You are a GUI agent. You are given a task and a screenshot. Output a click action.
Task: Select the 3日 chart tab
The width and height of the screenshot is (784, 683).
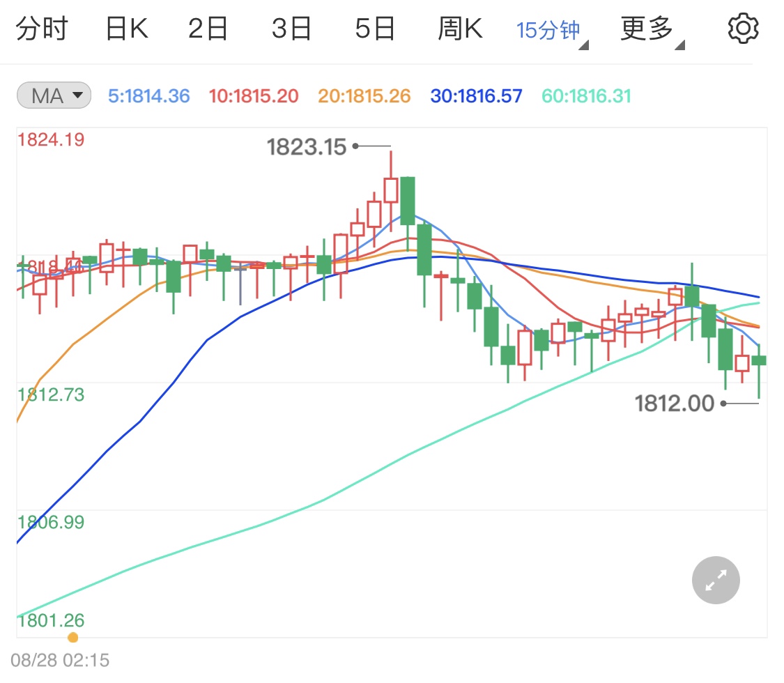(291, 29)
